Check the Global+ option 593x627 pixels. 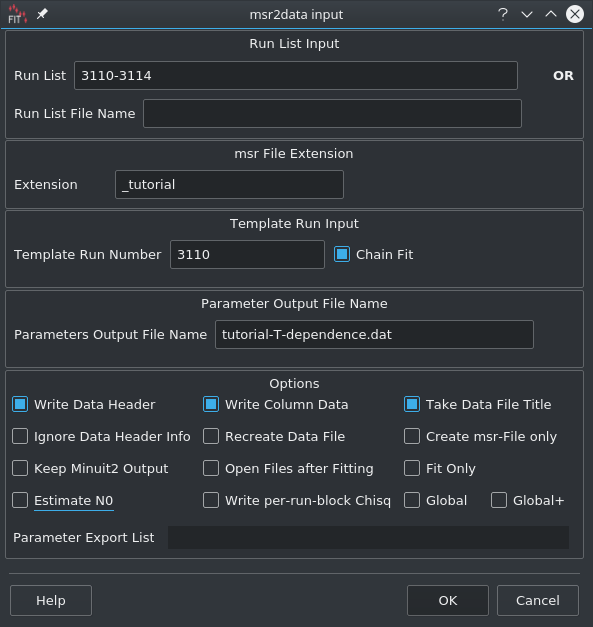pos(499,500)
